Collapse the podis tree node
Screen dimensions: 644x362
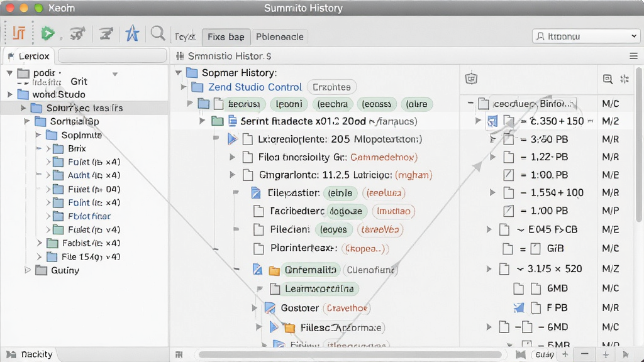9,73
